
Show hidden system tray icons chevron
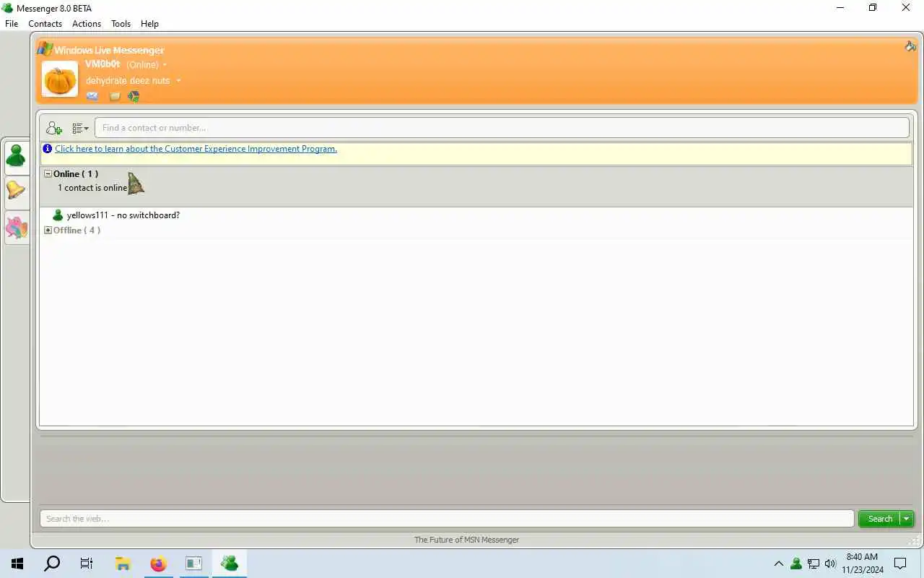point(778,564)
